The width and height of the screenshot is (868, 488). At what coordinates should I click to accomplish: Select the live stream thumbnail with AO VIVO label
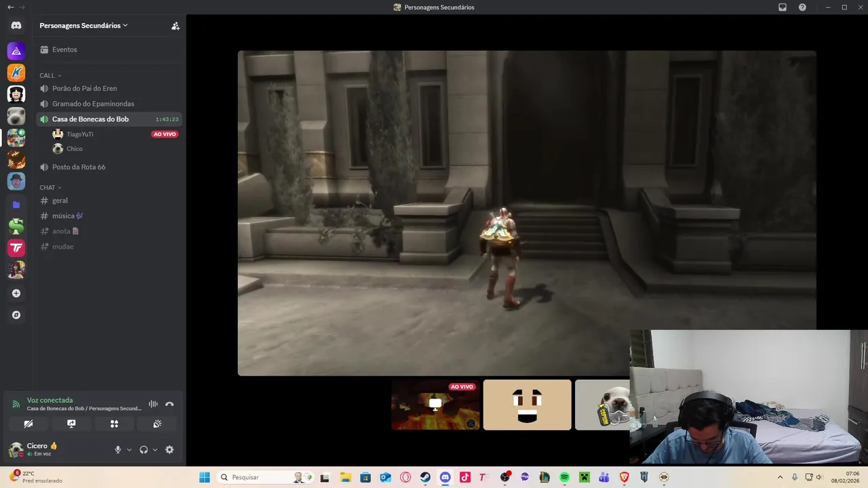(x=435, y=405)
